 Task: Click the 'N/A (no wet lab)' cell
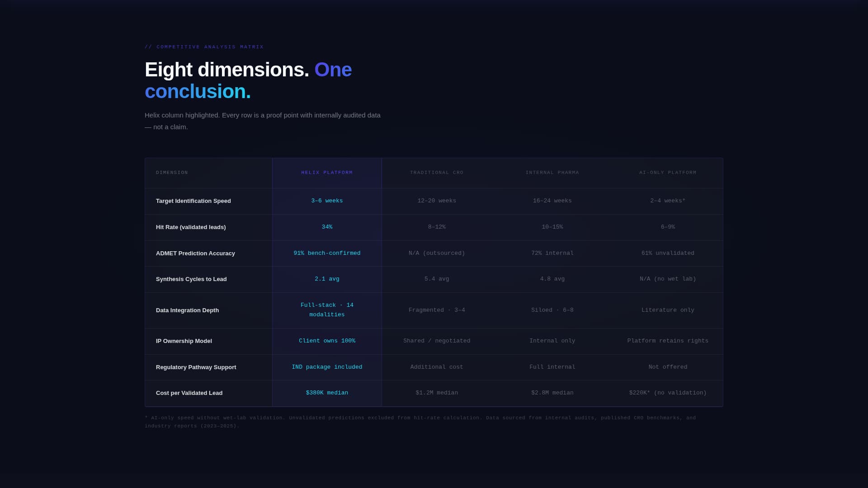click(668, 279)
